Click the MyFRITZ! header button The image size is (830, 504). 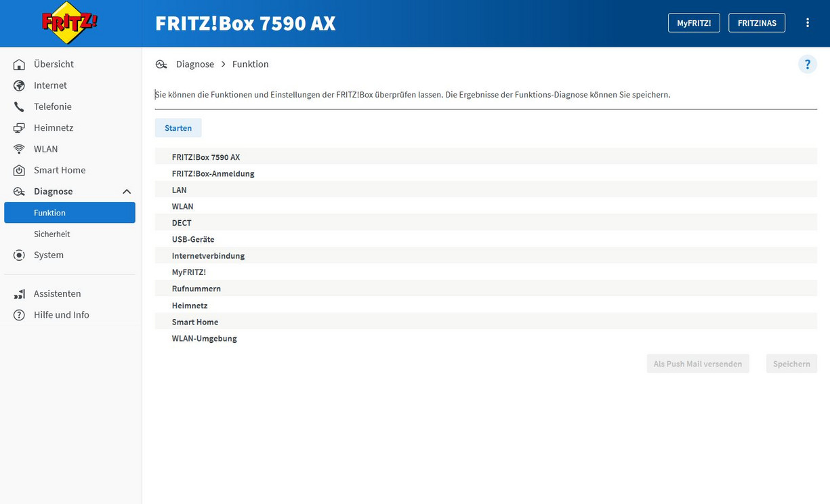tap(694, 23)
